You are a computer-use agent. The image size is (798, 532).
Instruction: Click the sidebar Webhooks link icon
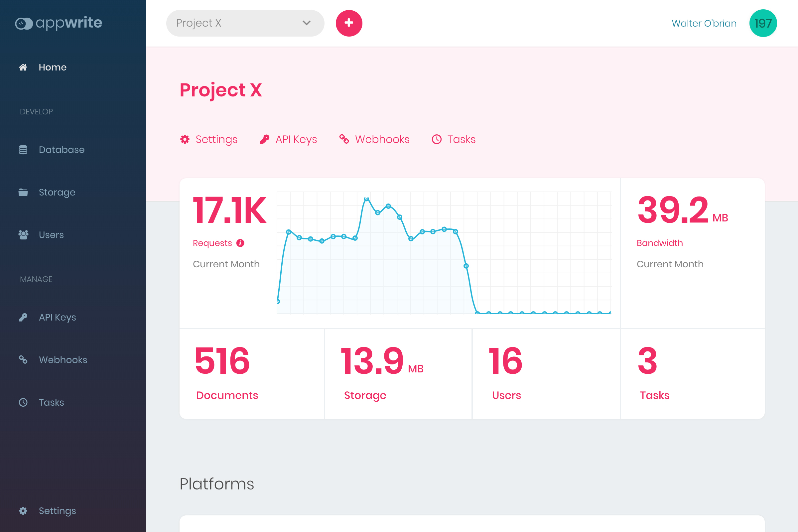[x=23, y=360]
